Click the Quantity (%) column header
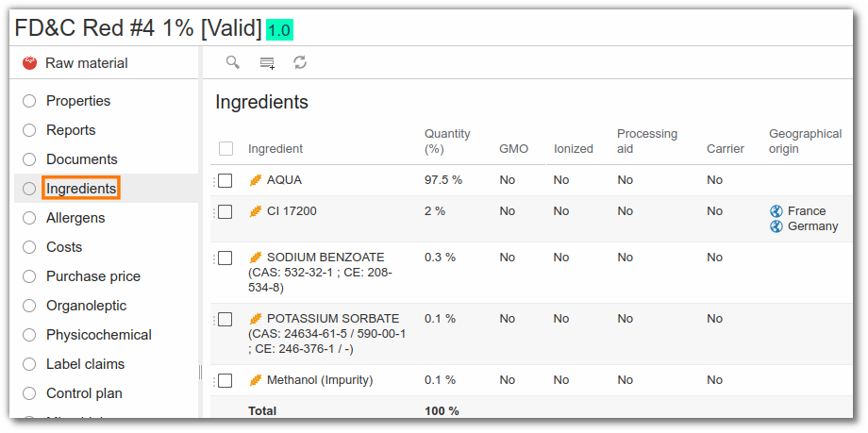 447,142
